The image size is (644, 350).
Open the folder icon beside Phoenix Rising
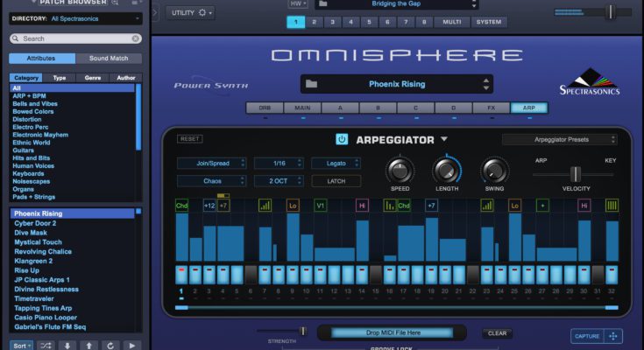(x=311, y=84)
